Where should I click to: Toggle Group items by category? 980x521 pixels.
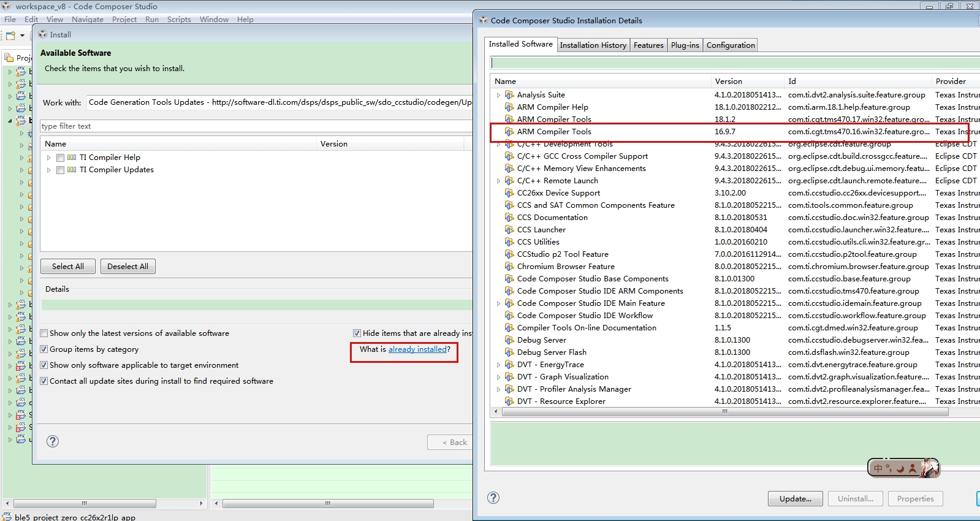pos(44,349)
